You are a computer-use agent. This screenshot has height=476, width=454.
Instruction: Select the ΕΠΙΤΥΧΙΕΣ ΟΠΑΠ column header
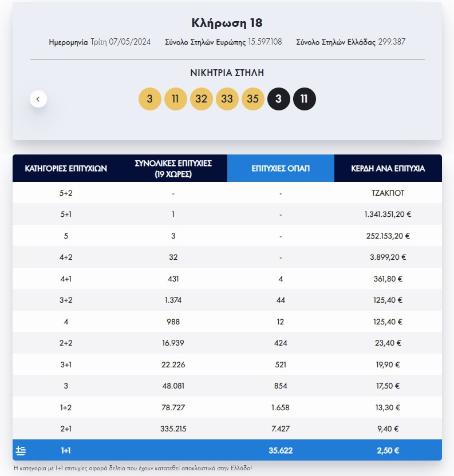(281, 168)
